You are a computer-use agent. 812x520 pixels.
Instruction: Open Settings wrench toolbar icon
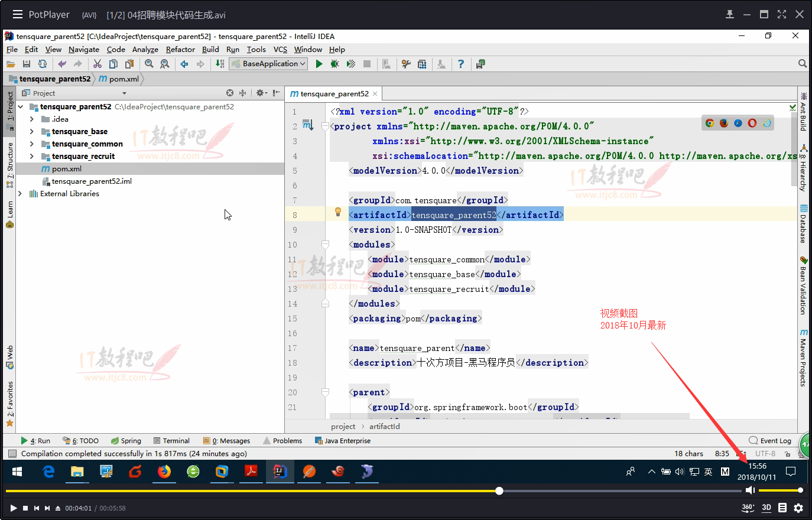click(406, 64)
